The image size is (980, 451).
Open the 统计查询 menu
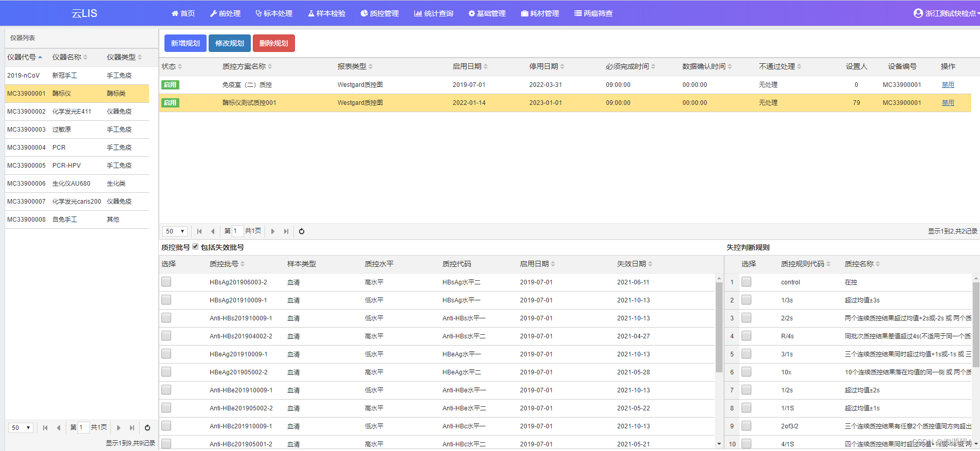tap(434, 13)
